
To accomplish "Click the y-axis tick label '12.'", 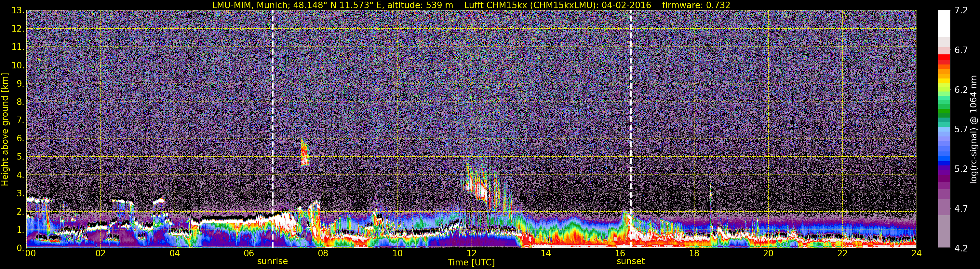I will pyautogui.click(x=18, y=29).
